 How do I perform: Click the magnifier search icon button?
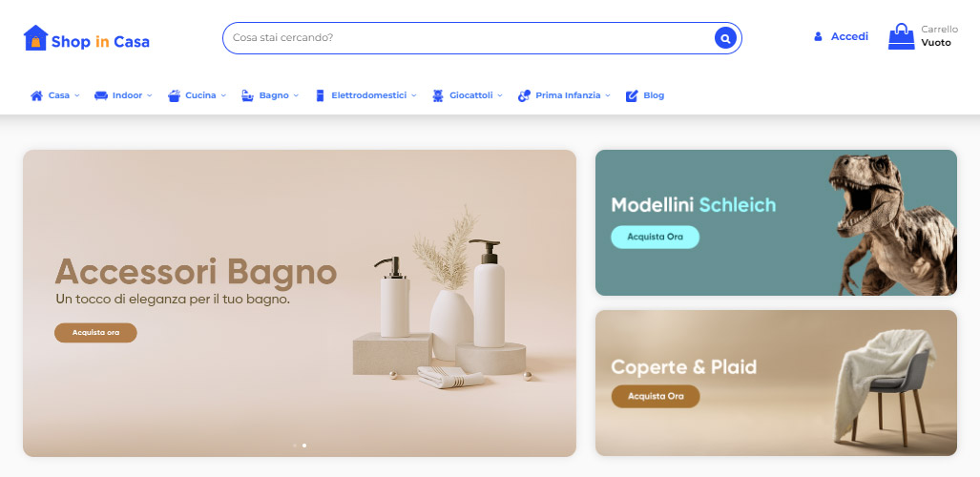(725, 38)
